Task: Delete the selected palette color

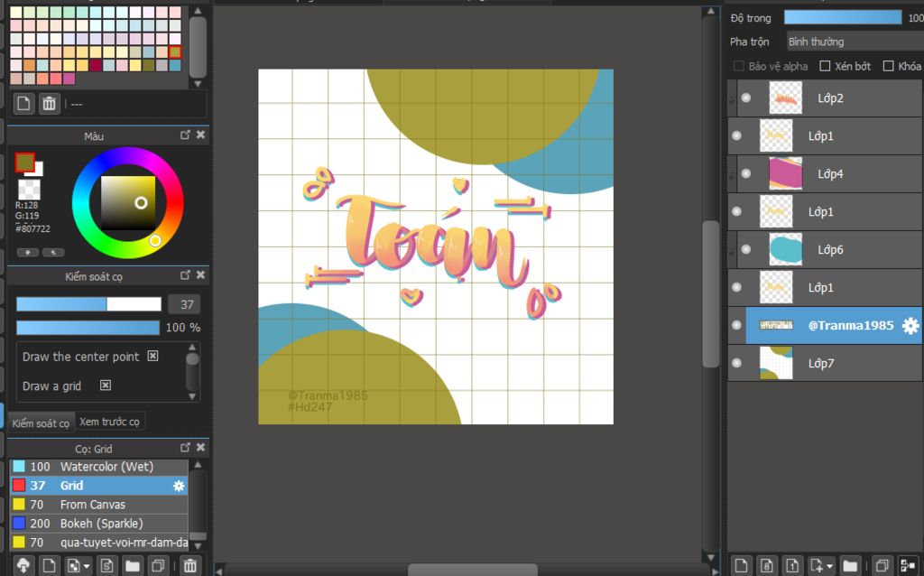Action: tap(49, 104)
